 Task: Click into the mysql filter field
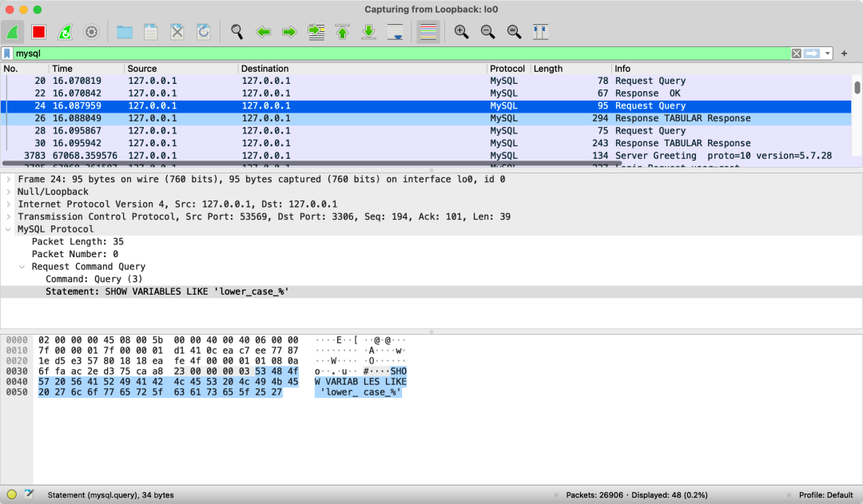(402, 54)
